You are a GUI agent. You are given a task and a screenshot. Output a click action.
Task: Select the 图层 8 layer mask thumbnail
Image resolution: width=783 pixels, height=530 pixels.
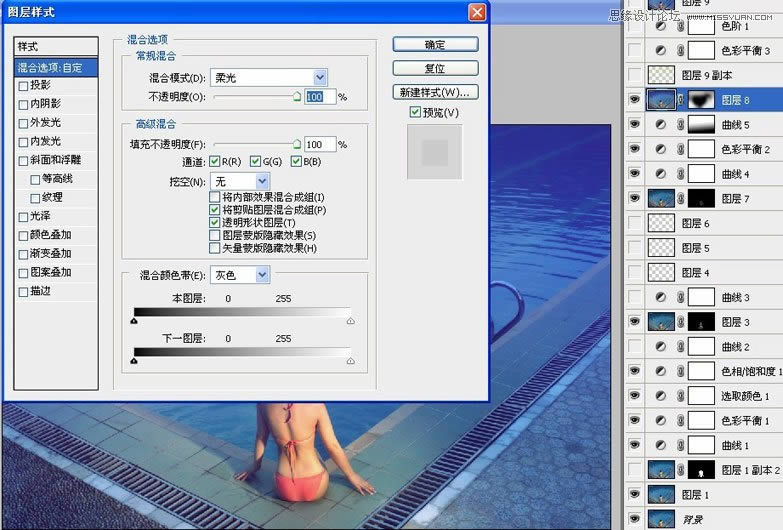click(x=702, y=100)
